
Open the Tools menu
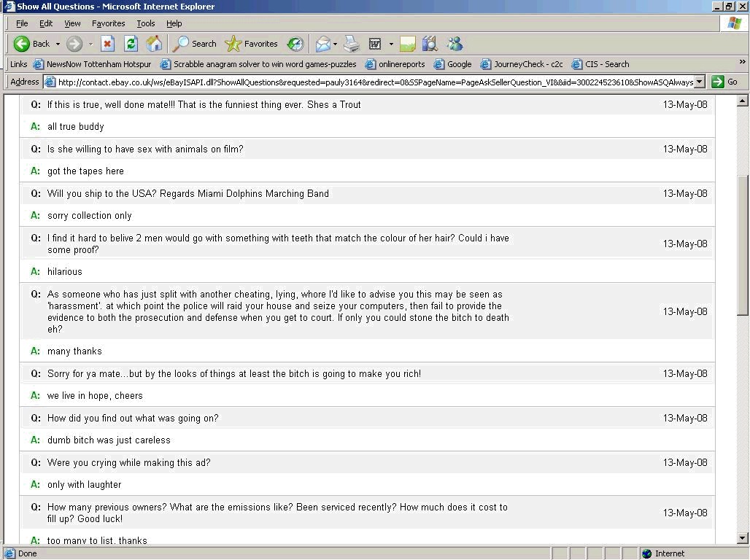146,23
